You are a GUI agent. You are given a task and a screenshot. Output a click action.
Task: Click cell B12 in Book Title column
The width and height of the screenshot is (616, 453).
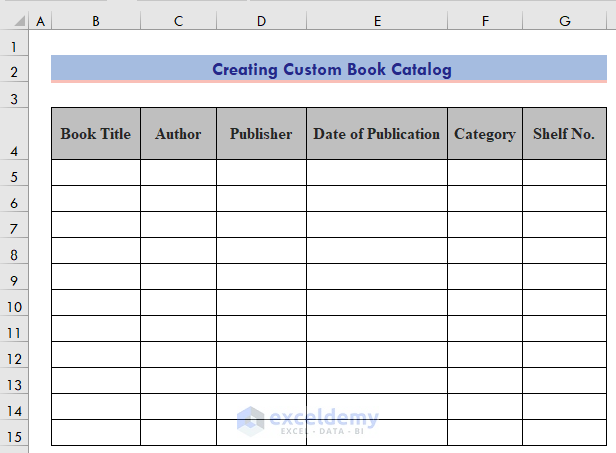96,355
